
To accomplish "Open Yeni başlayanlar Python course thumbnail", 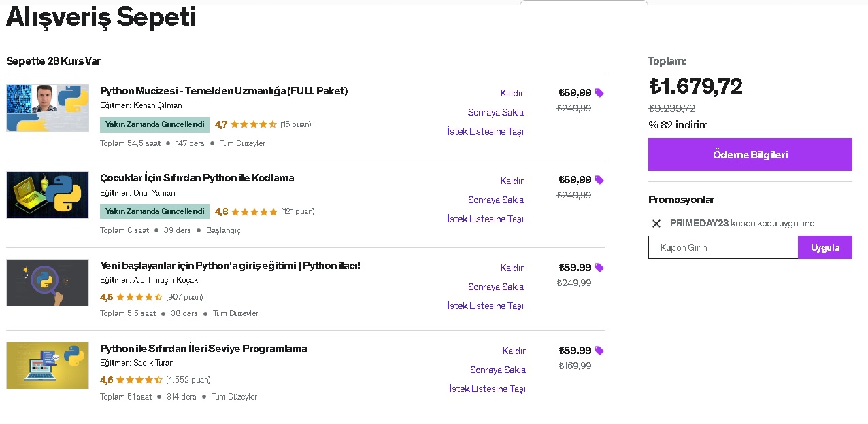I will tap(48, 283).
